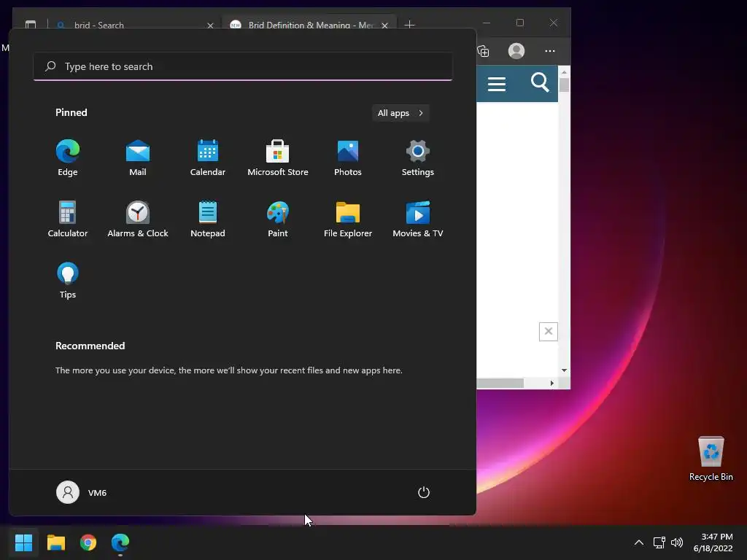
Task: Launch the Mail app
Action: (138, 158)
